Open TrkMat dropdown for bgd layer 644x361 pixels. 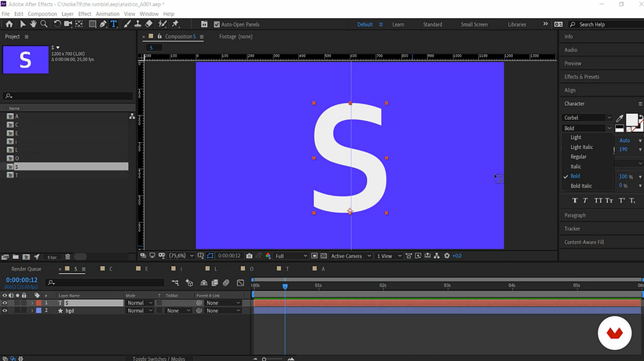click(177, 311)
